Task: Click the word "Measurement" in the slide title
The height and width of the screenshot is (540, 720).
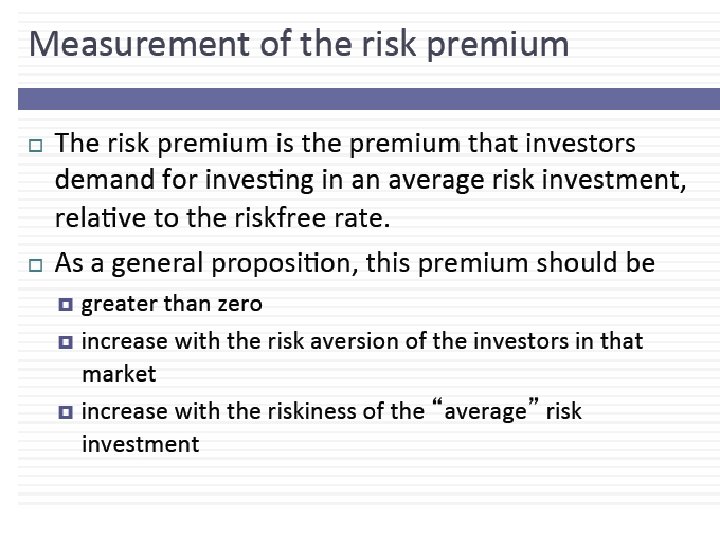Action: pos(140,45)
